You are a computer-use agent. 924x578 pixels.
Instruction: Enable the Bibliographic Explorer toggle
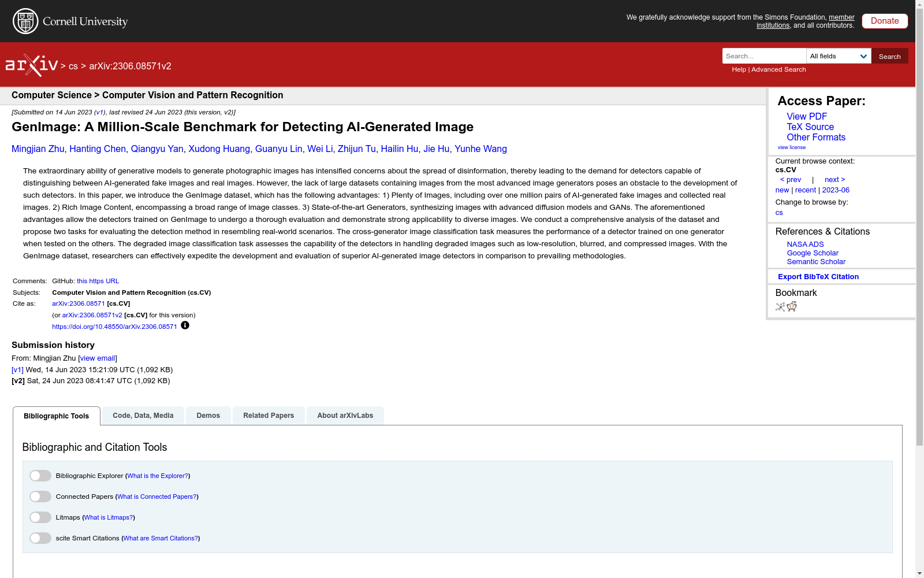click(40, 475)
